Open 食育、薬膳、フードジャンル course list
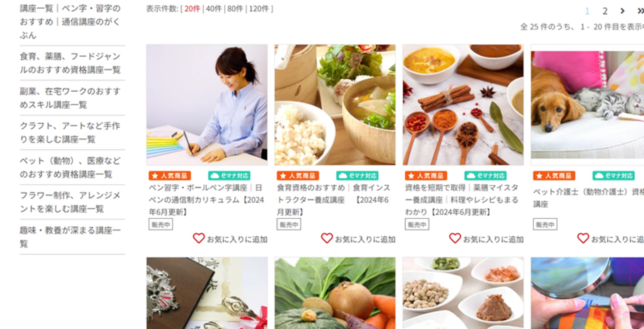Image resolution: width=644 pixels, height=329 pixels. 70,63
